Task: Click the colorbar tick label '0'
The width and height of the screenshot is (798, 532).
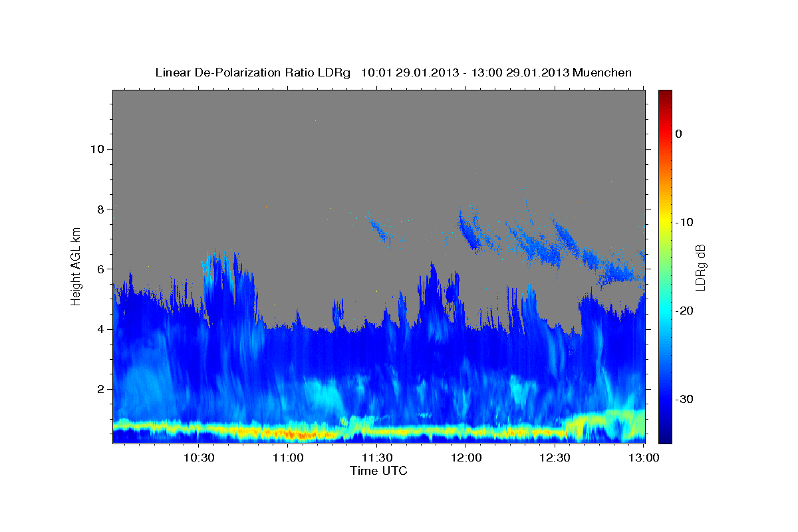Action: click(x=678, y=134)
